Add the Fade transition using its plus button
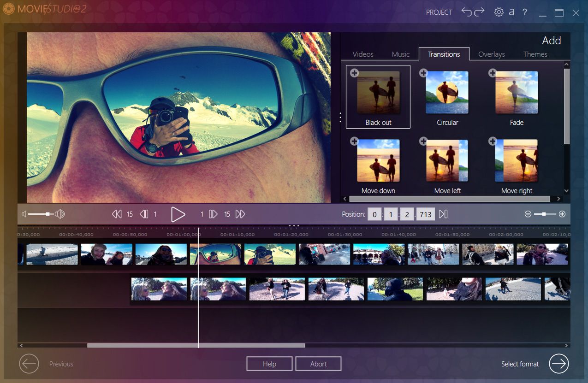 tap(493, 72)
